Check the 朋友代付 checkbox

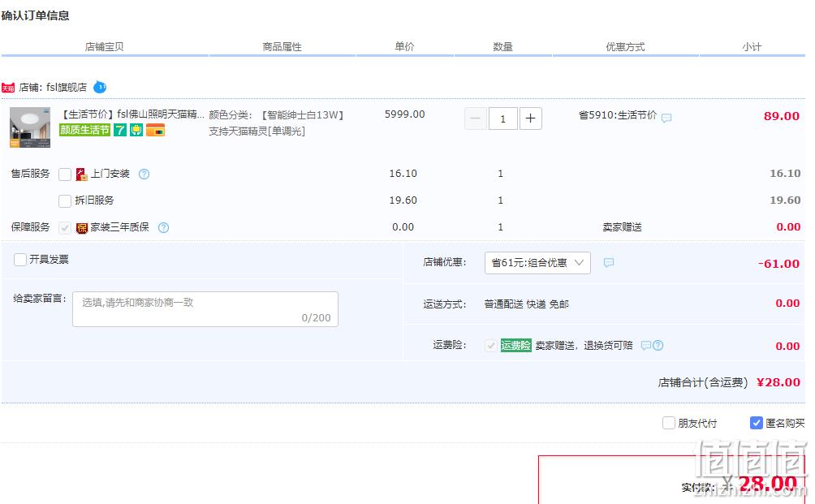pyautogui.click(x=668, y=423)
